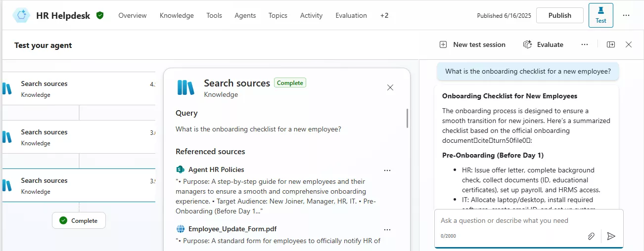The width and height of the screenshot is (644, 251).
Task: Toggle the side panel layout icon
Action: click(611, 44)
